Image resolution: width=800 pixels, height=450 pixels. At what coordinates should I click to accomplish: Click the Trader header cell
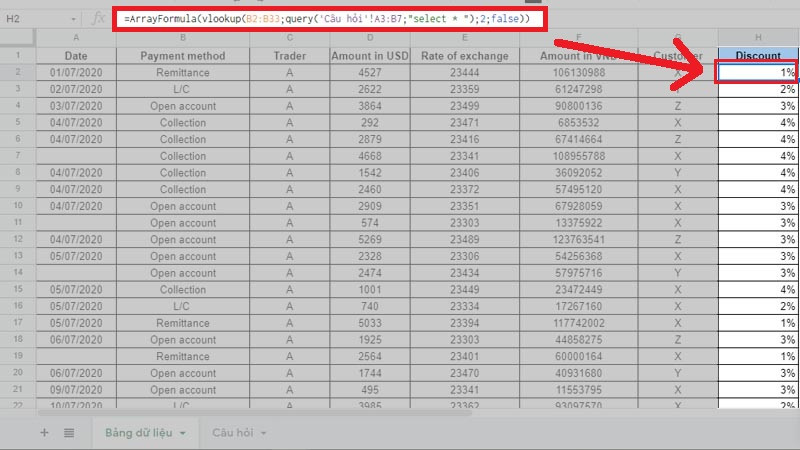pyautogui.click(x=289, y=56)
